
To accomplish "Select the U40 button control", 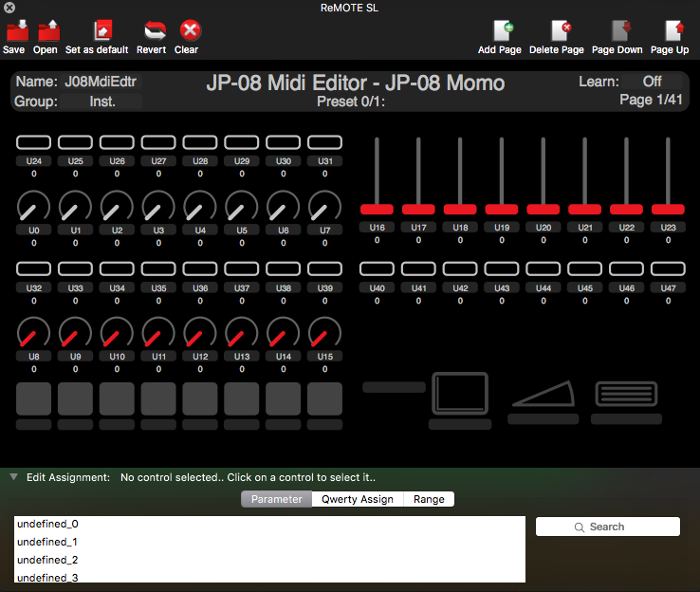I will point(377,268).
